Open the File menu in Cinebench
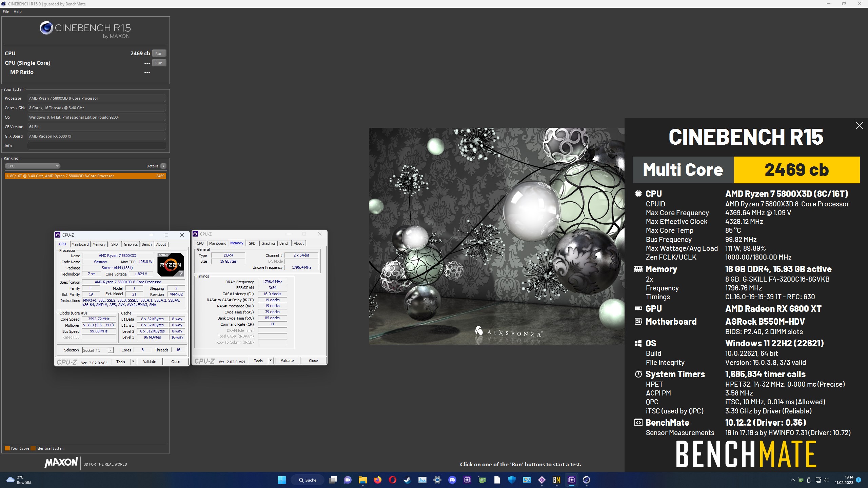This screenshot has height=488, width=868. (6, 12)
